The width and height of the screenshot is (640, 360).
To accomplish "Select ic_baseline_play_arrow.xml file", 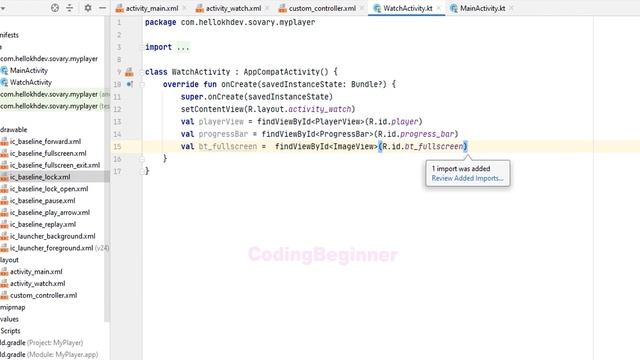I will coord(50,213).
